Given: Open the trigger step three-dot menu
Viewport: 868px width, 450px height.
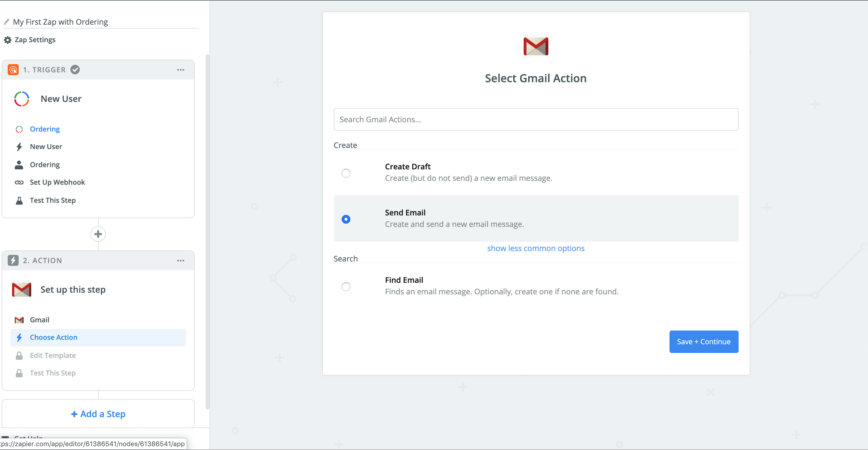Looking at the screenshot, I should 181,70.
